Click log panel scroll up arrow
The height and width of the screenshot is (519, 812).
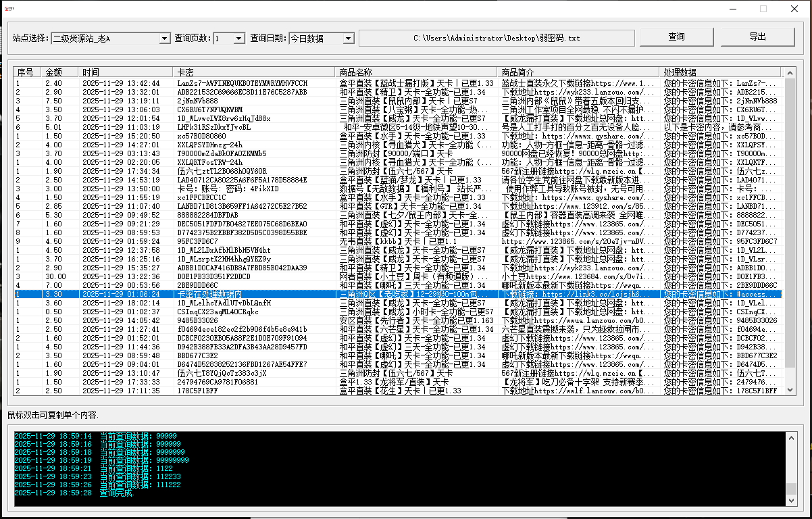pos(792,437)
